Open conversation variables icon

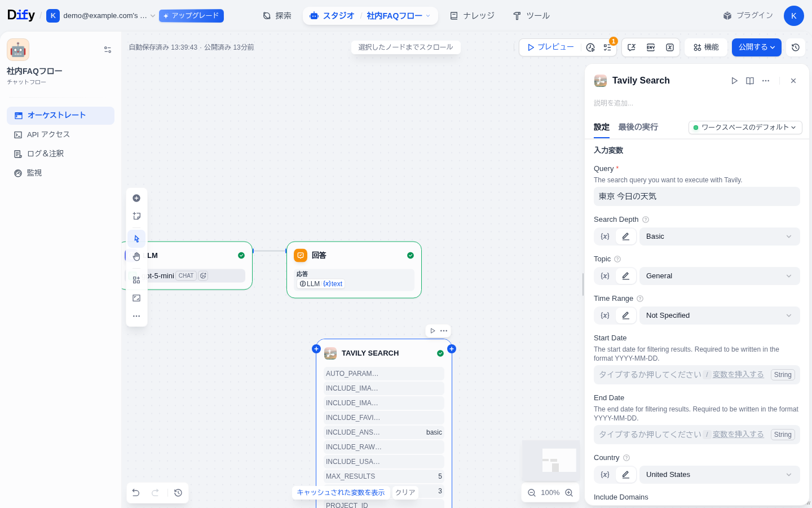[632, 47]
